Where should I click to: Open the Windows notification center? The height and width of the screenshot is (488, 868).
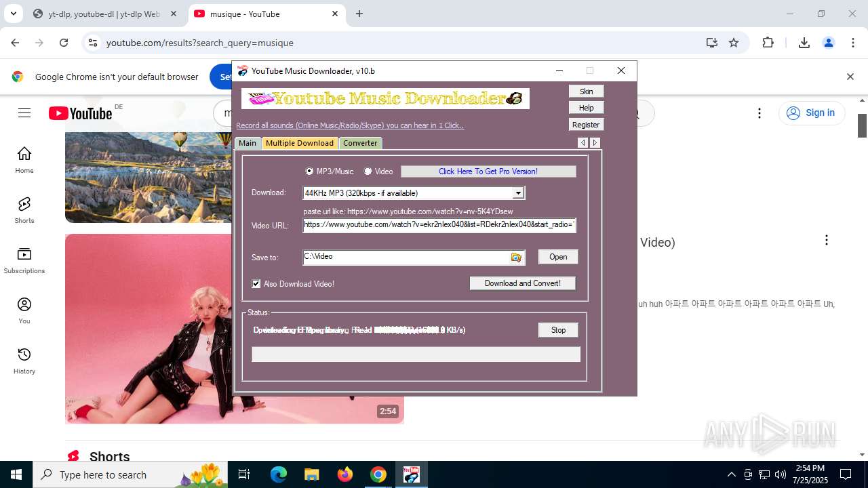tap(846, 474)
